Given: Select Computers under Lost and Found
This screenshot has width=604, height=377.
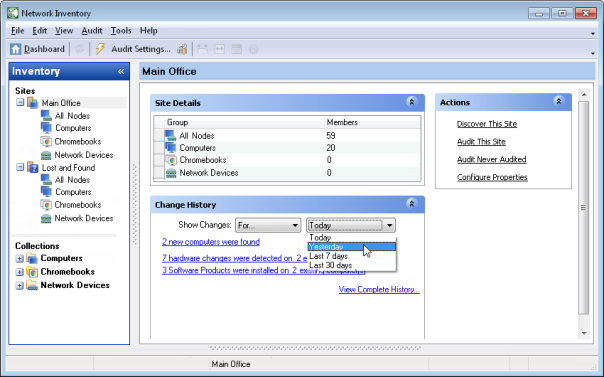Looking at the screenshot, I should (x=73, y=192).
